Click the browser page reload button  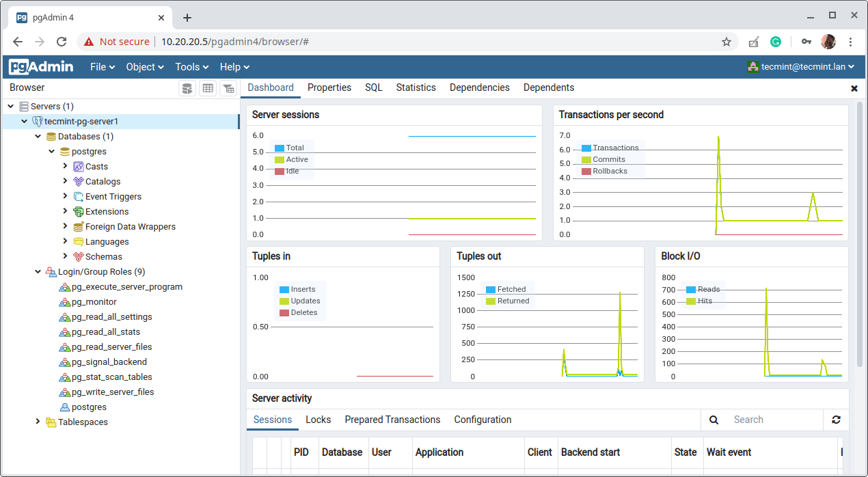(x=61, y=42)
